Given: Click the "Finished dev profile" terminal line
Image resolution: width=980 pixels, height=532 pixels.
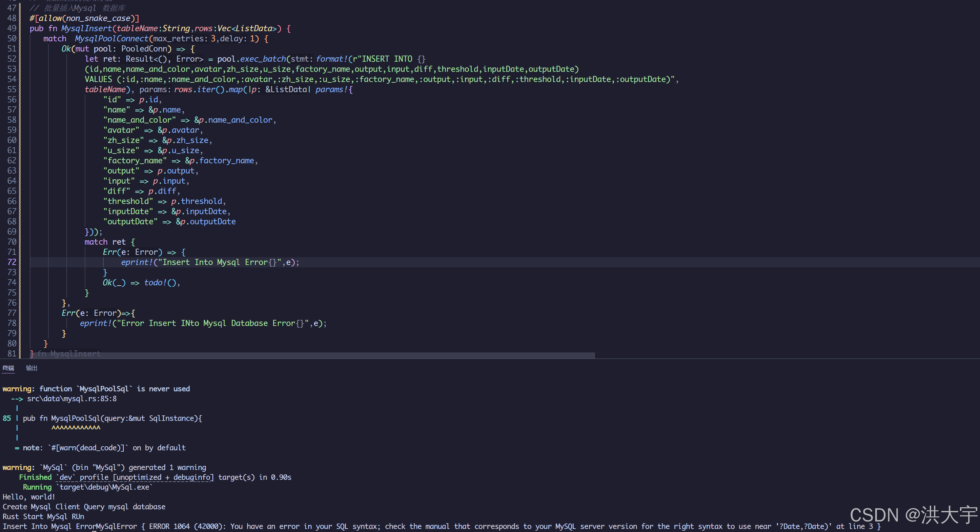Looking at the screenshot, I should [x=155, y=477].
